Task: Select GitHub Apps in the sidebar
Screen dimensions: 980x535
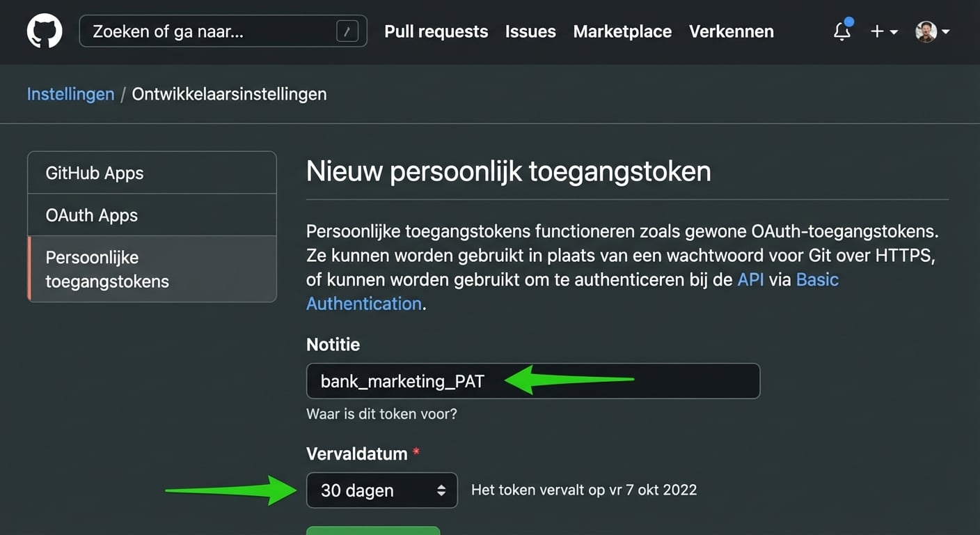Action: [94, 173]
